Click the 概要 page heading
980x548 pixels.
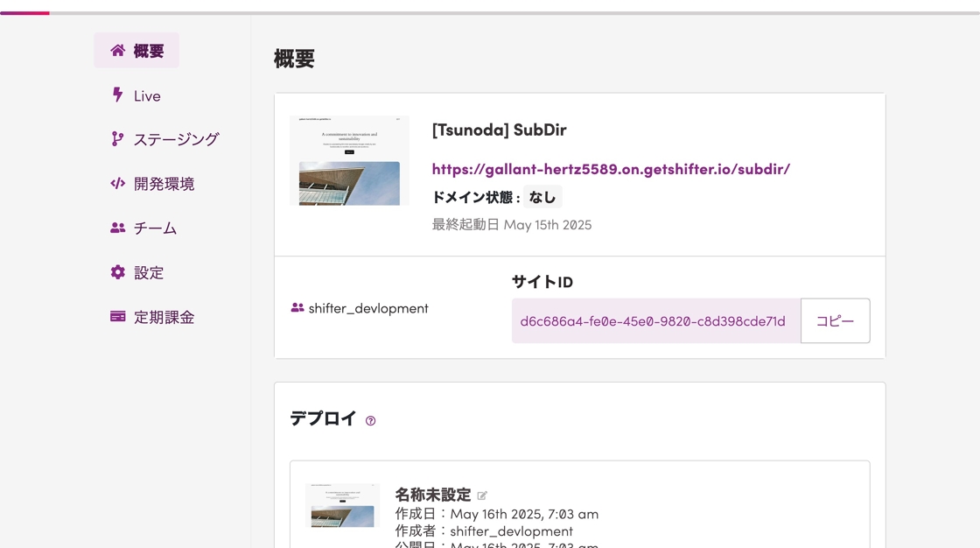[294, 59]
